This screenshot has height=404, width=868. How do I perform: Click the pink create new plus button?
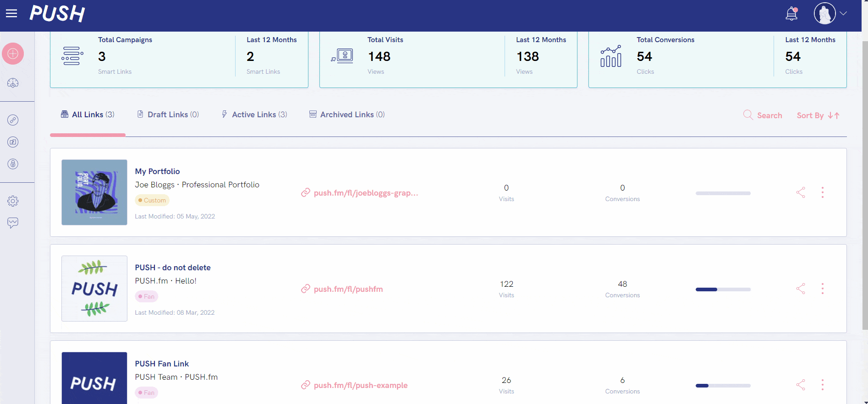(13, 54)
